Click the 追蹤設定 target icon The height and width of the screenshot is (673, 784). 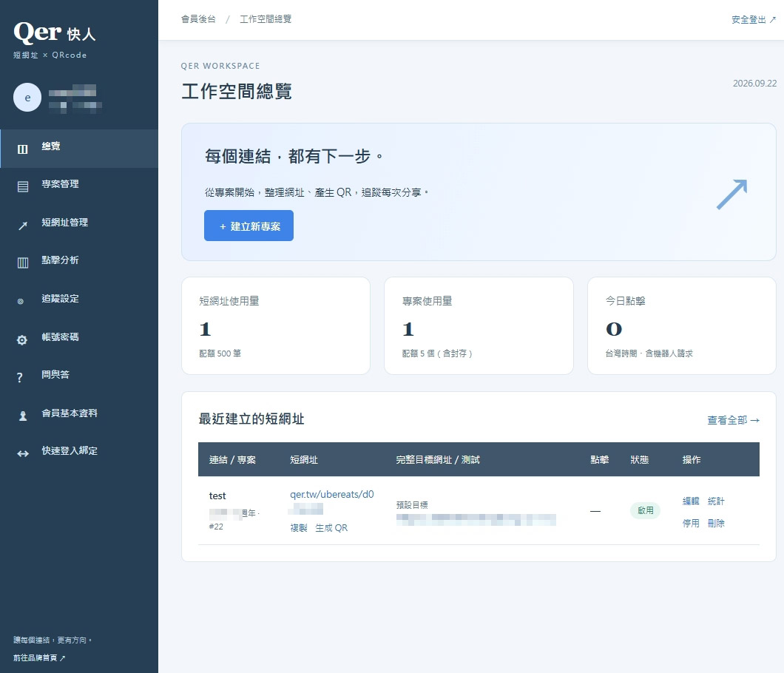(21, 302)
